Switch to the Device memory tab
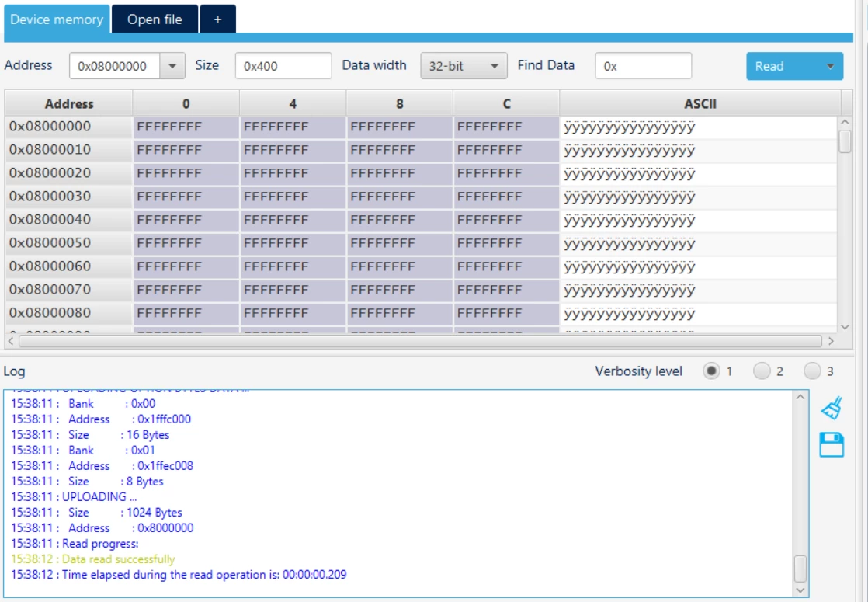The height and width of the screenshot is (602, 868). point(57,19)
